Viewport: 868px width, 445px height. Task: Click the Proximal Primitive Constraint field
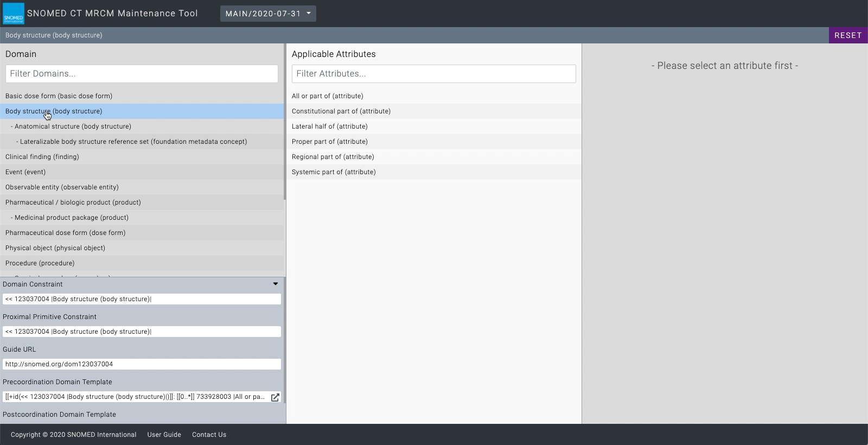(x=142, y=332)
